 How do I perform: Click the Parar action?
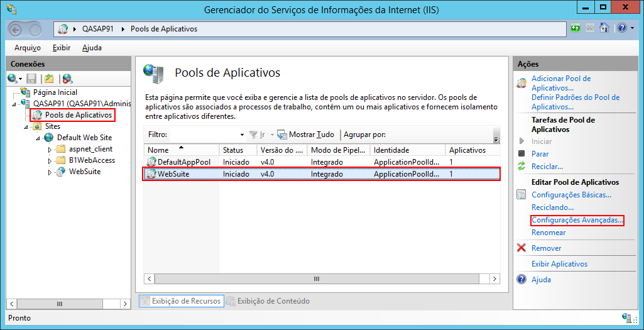(x=540, y=154)
